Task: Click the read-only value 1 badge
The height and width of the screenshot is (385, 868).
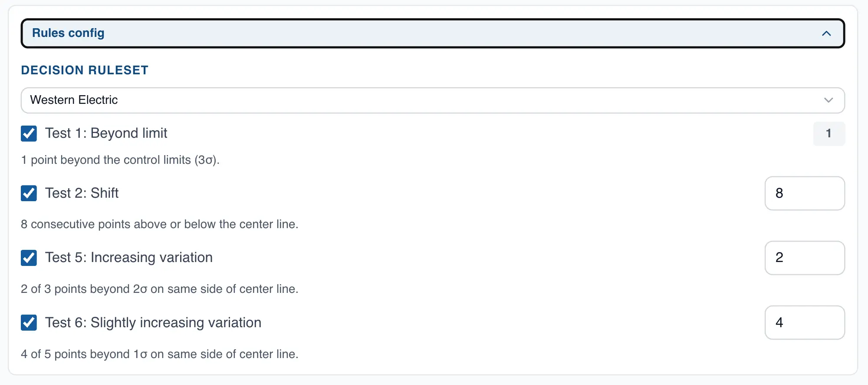Action: pos(829,133)
